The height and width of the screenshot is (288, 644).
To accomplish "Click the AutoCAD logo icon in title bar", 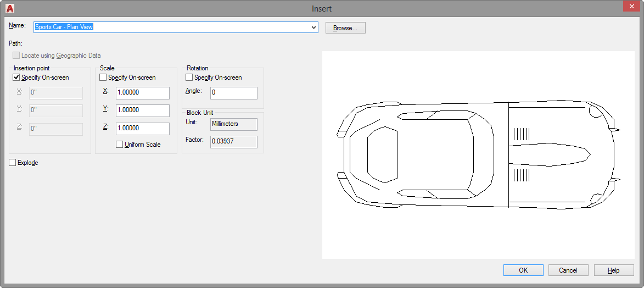I will (x=10, y=8).
